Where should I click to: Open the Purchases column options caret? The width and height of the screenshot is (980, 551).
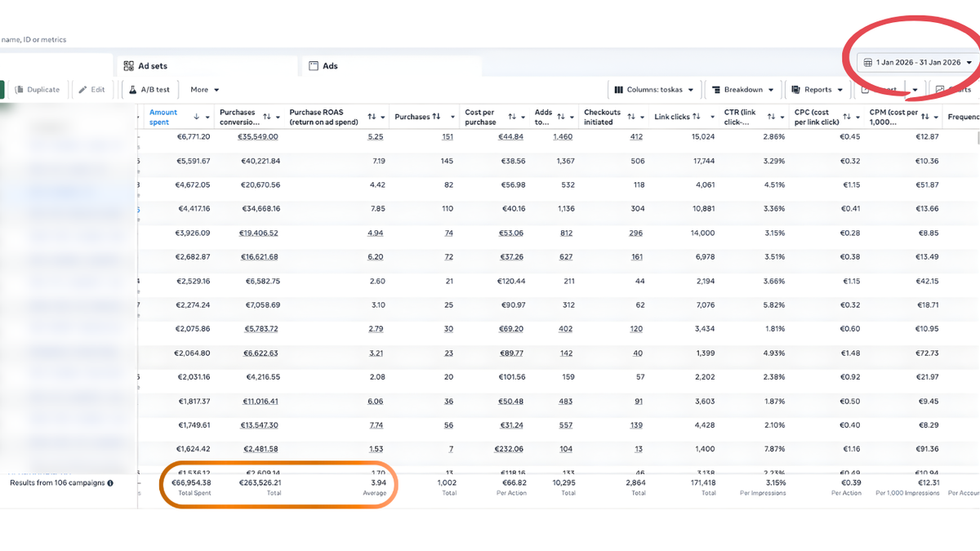pos(452,118)
